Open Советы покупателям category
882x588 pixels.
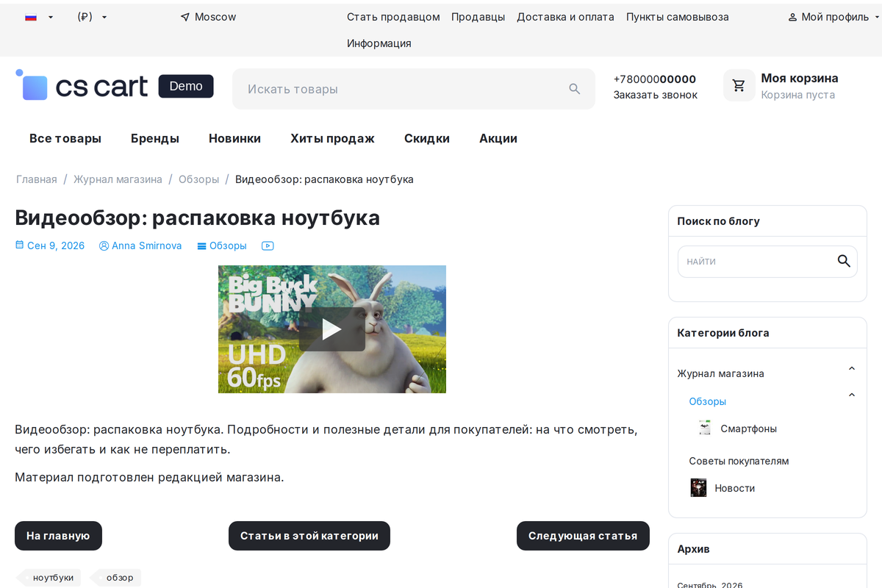click(x=739, y=461)
